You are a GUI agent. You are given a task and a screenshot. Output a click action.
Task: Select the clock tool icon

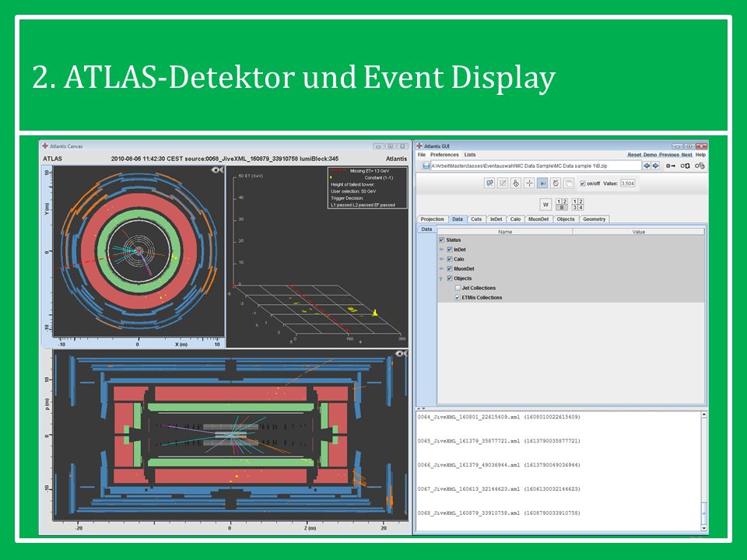[x=556, y=183]
